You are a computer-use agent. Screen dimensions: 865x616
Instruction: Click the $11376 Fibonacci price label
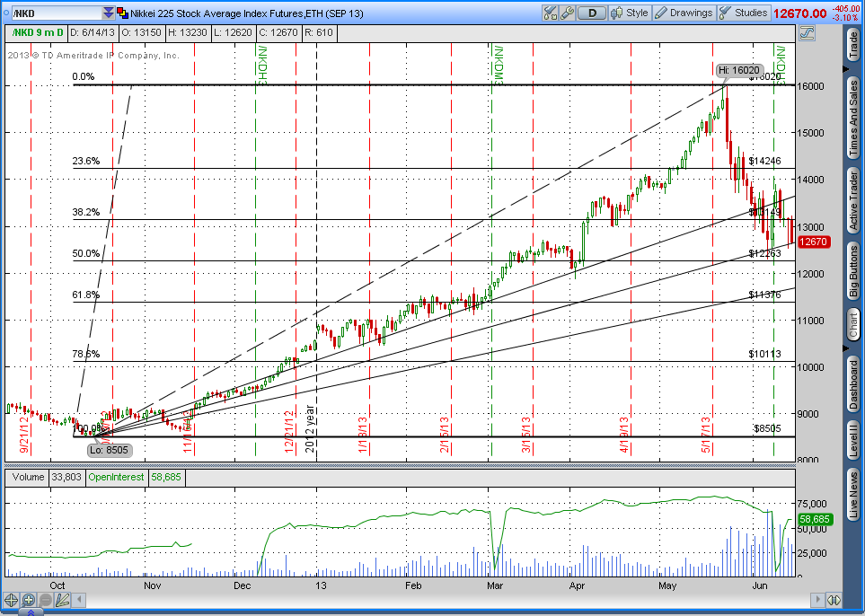tap(764, 295)
